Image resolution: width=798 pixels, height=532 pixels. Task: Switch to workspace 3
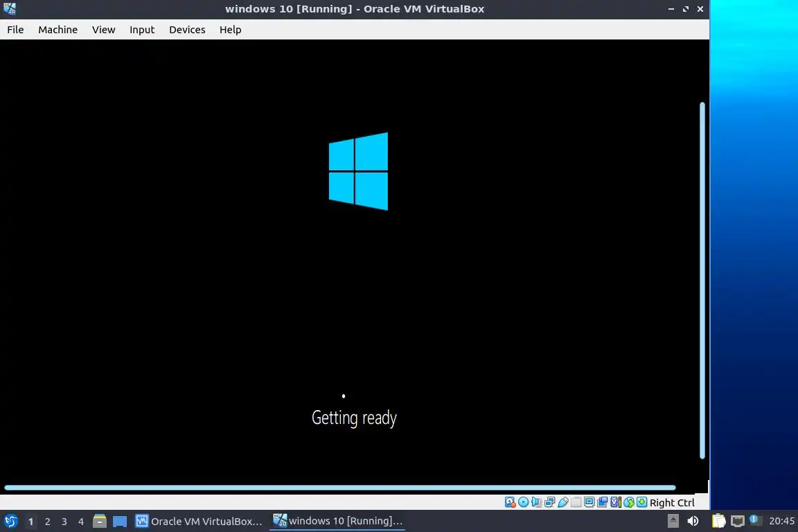64,522
